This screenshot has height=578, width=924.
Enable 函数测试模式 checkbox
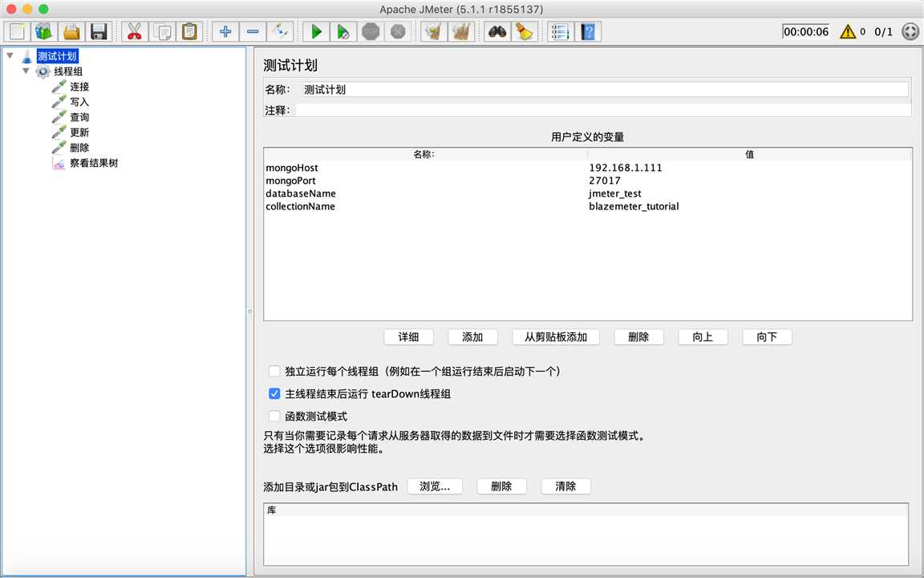click(x=274, y=416)
